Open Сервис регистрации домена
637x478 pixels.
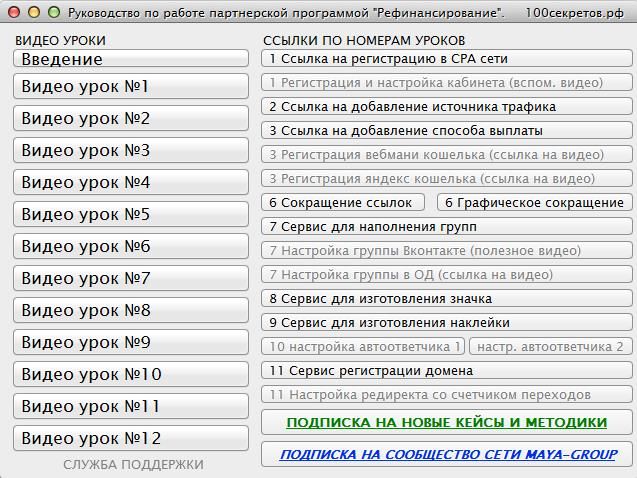point(446,371)
